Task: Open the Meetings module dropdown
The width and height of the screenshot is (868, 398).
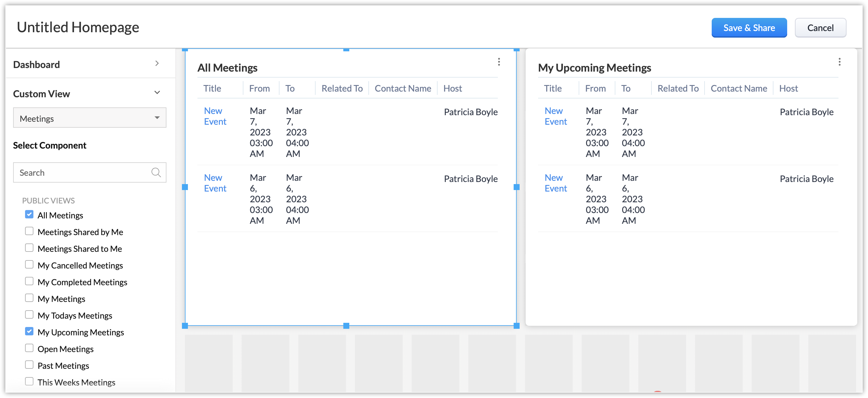Action: (89, 118)
